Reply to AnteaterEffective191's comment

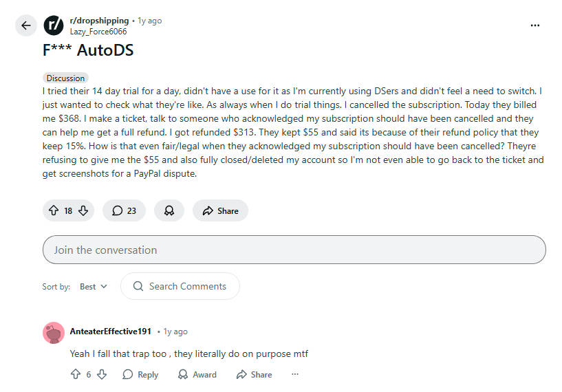[x=140, y=375]
